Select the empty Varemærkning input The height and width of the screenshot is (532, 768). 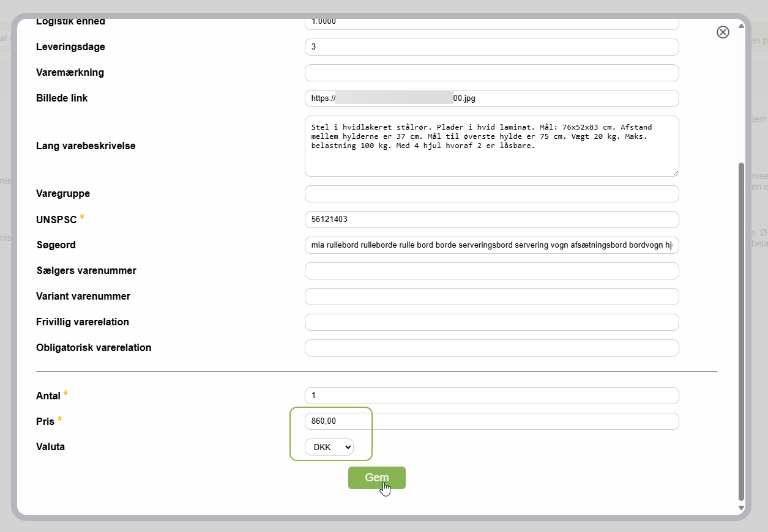492,73
